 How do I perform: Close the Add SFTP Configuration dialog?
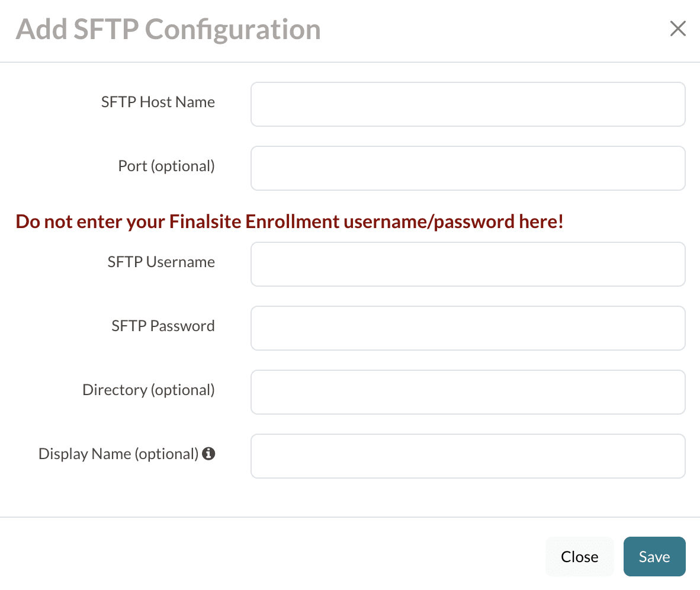coord(579,556)
